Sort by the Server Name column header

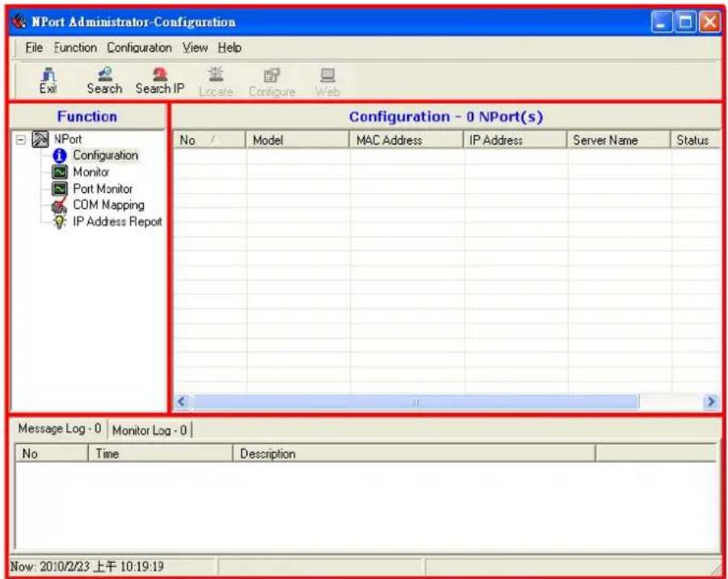click(618, 141)
